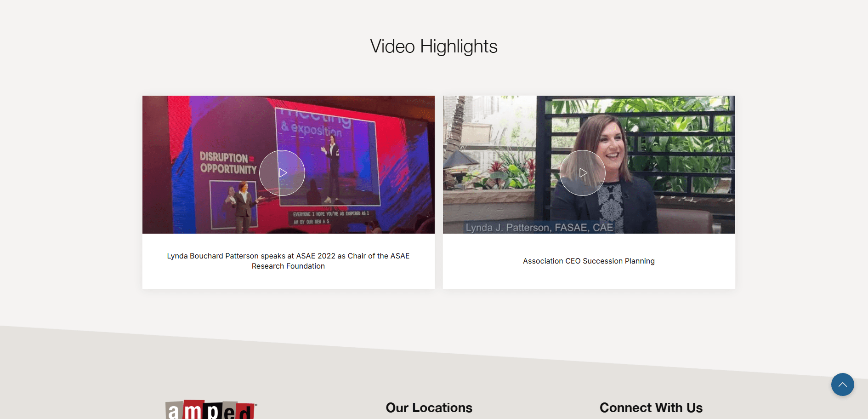Click the scroll-to-top arrow button

pyautogui.click(x=842, y=385)
